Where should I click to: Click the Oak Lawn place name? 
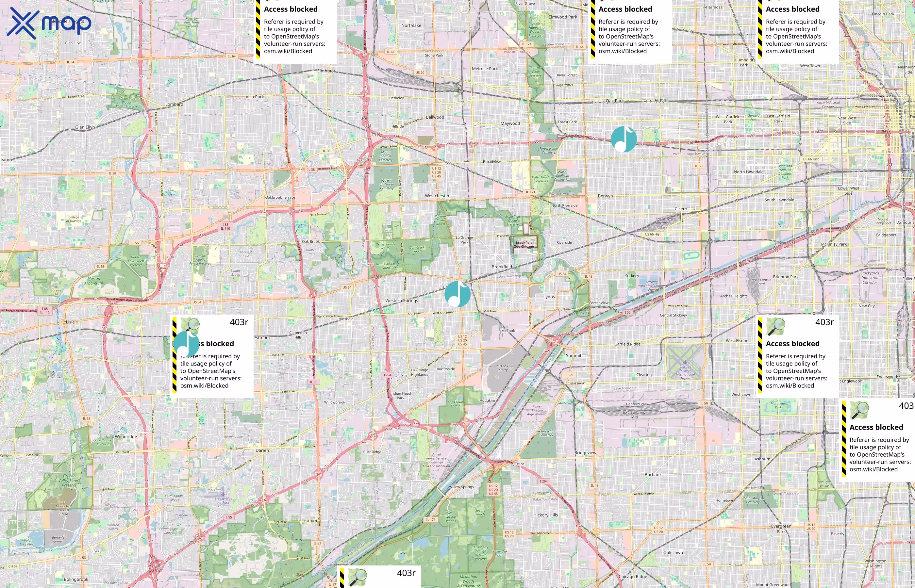(673, 552)
